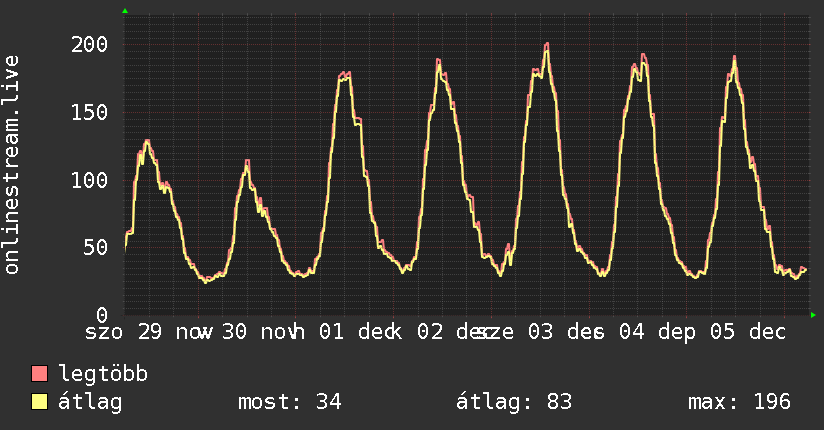Click the 'most: 34' value
Image resolution: width=824 pixels, height=430 pixels.
coord(290,402)
